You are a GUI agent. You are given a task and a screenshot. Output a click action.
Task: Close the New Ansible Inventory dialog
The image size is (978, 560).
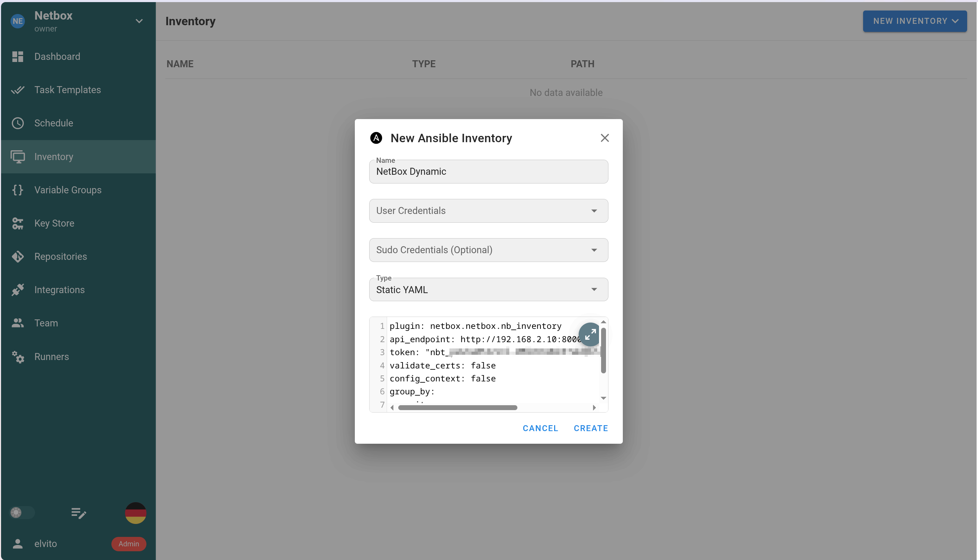(x=605, y=138)
